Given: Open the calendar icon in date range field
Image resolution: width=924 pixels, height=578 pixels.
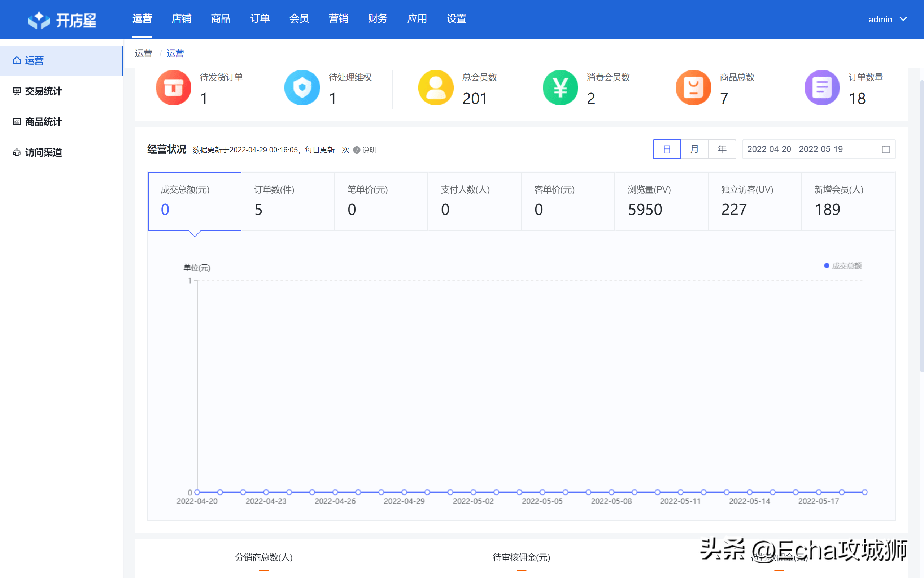Looking at the screenshot, I should 886,149.
